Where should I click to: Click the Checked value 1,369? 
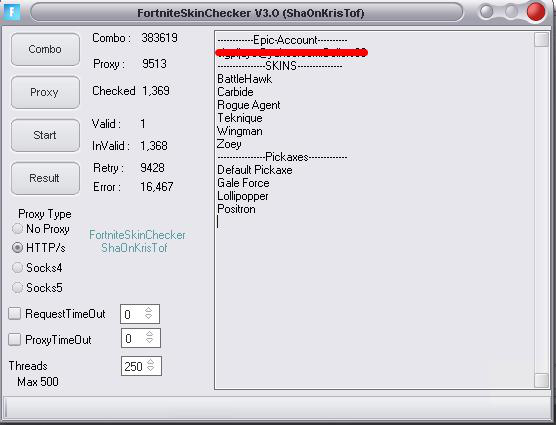click(156, 91)
